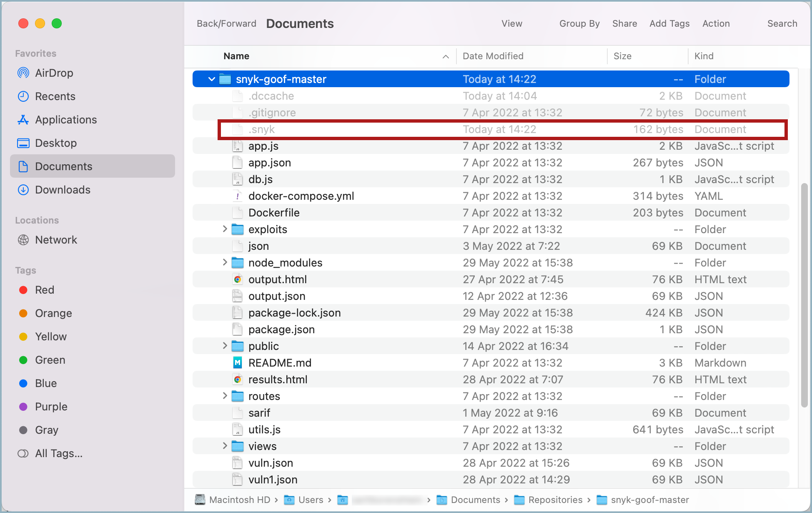Open AirDrop from the sidebar
The height and width of the screenshot is (513, 812).
[x=54, y=73]
